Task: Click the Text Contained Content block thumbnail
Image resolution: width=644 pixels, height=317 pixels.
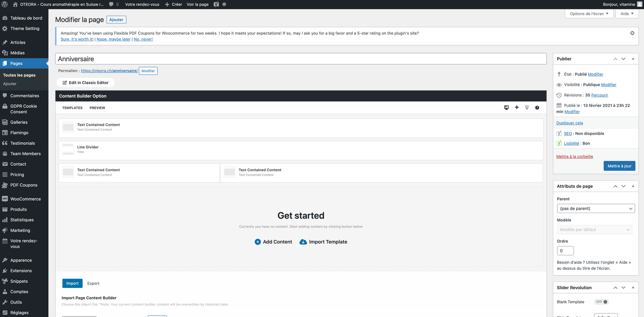Action: pos(68,127)
